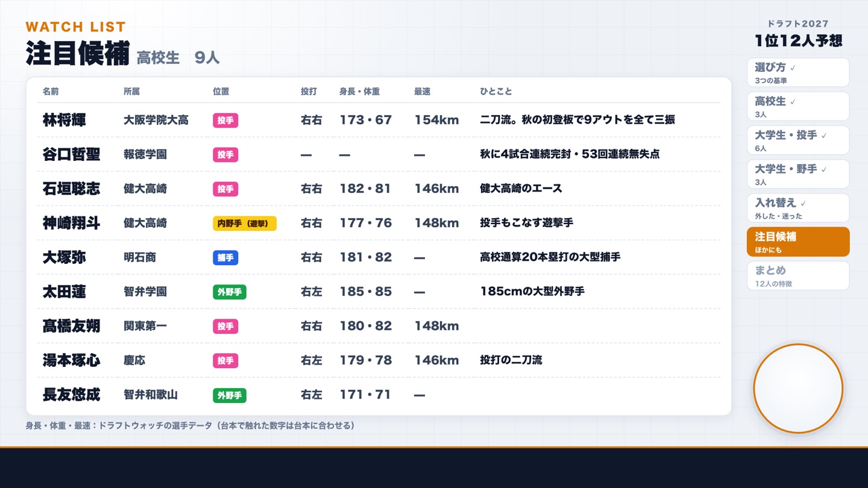Click the 171・71 height-weight value
This screenshot has height=488, width=868.
click(x=365, y=395)
